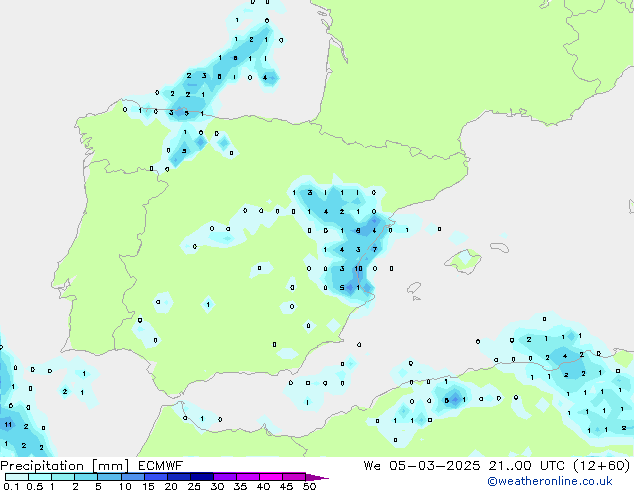The image size is (634, 490).
Task: Click the "Precipitation [mm]" title text
Action: (x=65, y=466)
